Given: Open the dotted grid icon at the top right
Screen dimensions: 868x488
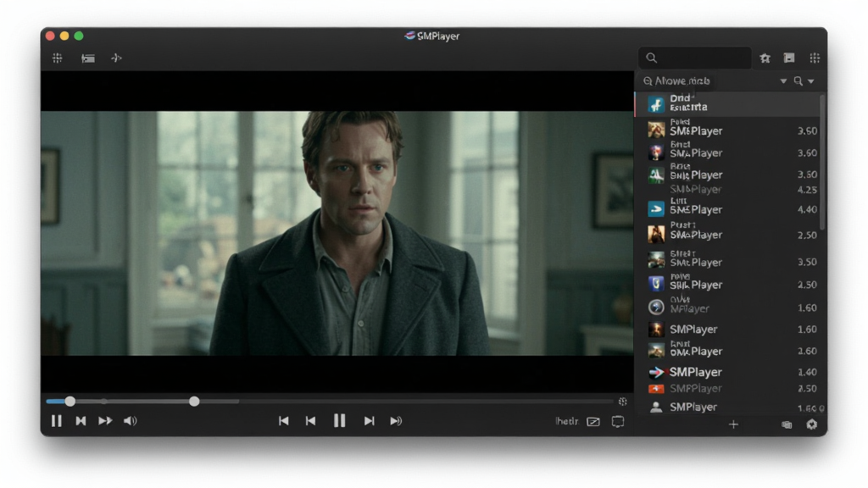Looking at the screenshot, I should [x=815, y=58].
